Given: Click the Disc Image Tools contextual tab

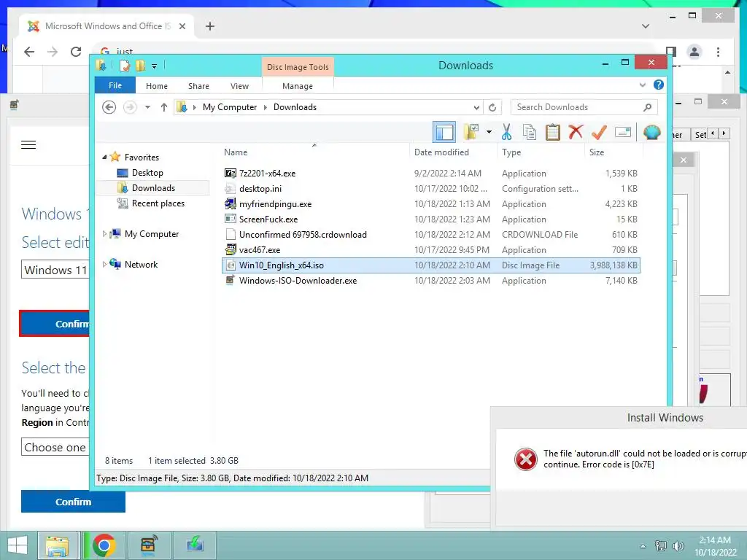Looking at the screenshot, I should point(298,67).
